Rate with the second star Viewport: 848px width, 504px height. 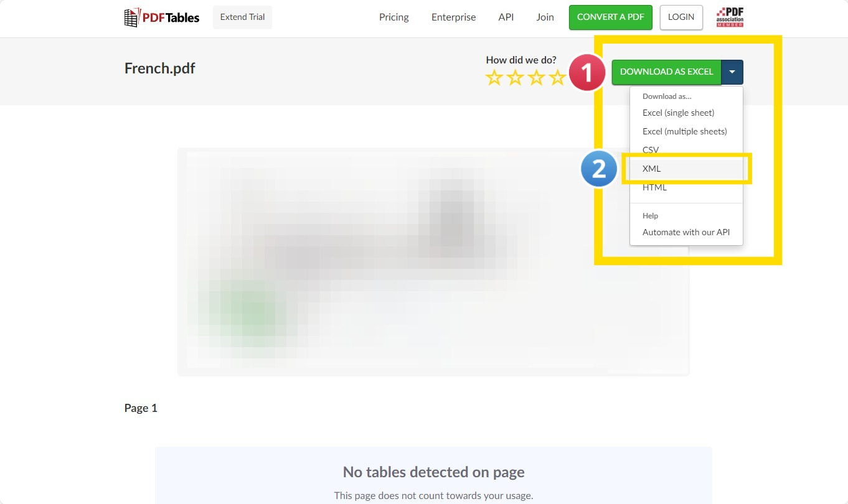[516, 78]
